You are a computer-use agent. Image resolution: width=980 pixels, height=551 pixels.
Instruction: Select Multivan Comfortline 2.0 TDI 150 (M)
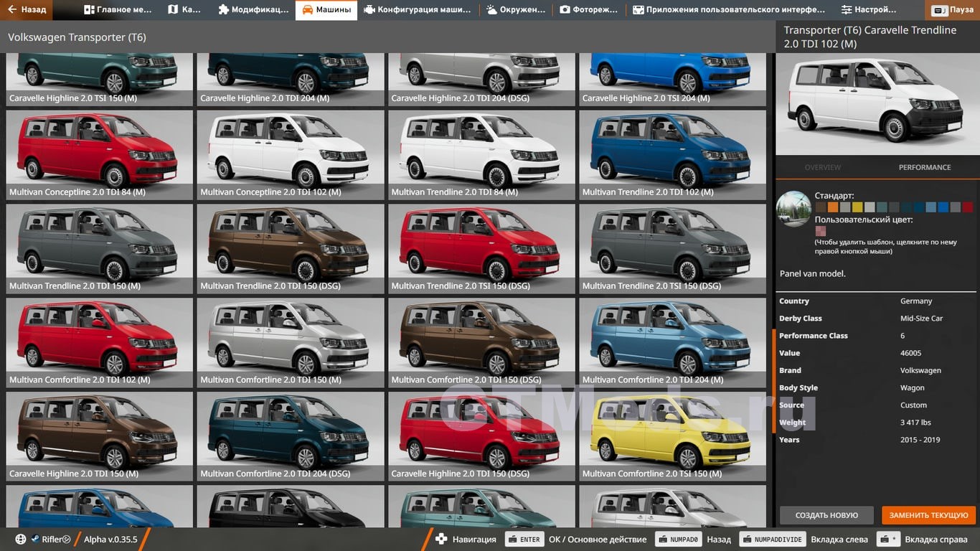point(291,342)
